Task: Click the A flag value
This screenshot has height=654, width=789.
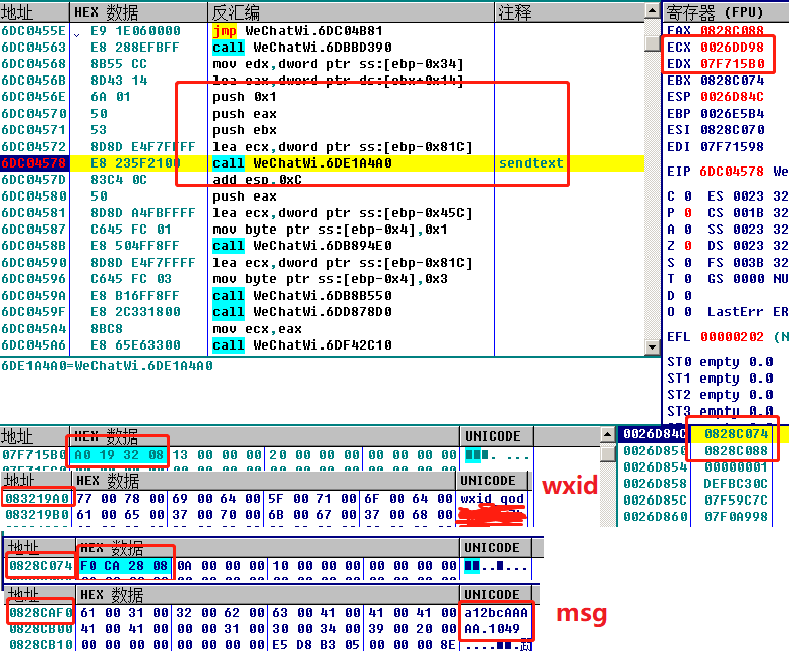Action: (688, 229)
